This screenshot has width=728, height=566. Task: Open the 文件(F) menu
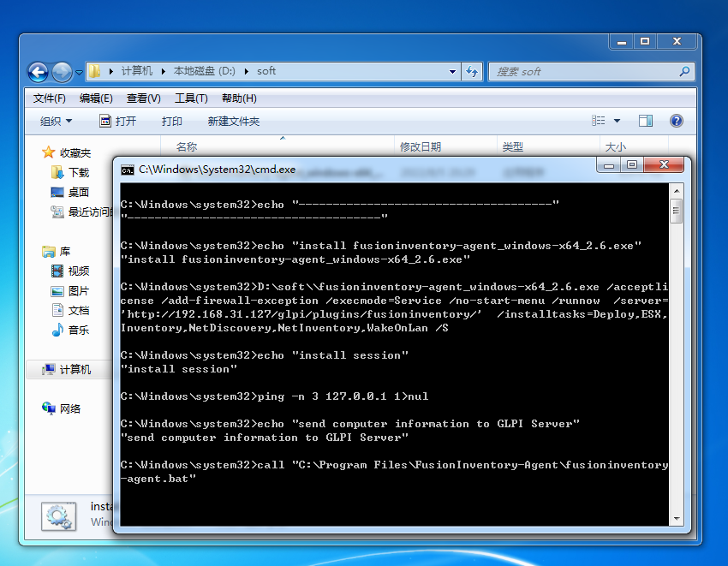pos(50,98)
